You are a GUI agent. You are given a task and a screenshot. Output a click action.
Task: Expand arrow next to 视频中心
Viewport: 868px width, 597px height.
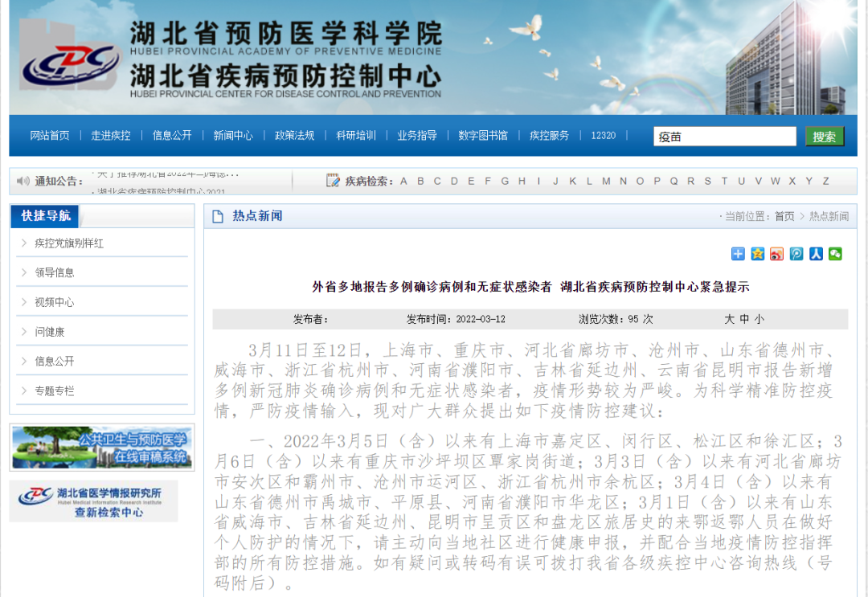[x=24, y=302]
